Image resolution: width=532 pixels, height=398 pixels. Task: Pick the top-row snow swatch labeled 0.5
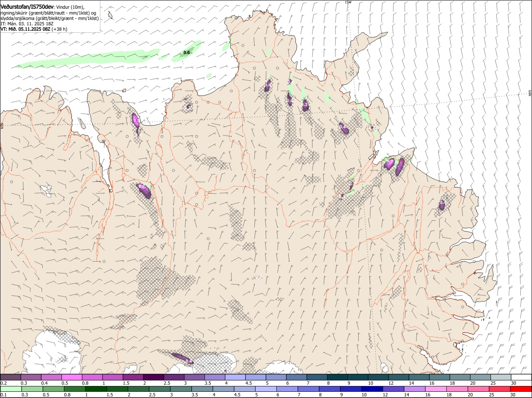tap(71, 377)
